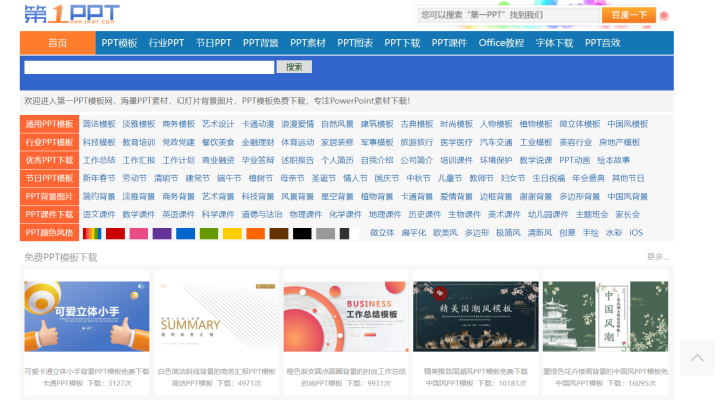720x407 pixels.
Task: Open the 简洁模板 link
Action: click(99, 124)
